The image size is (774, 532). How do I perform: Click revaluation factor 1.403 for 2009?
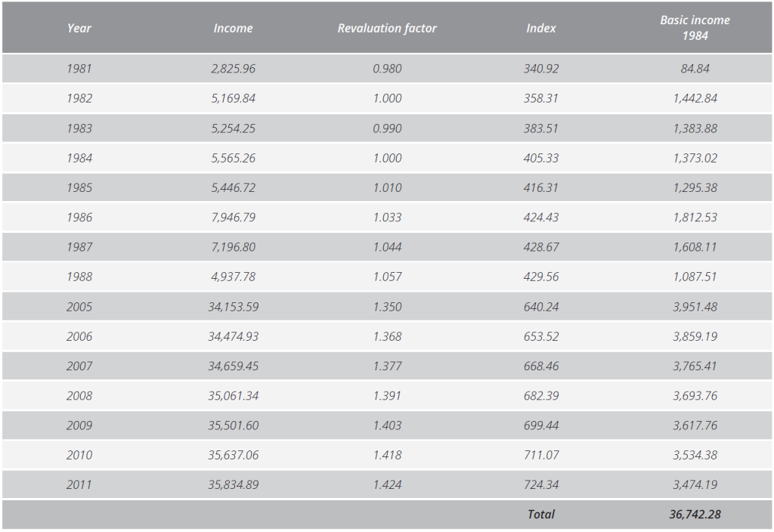[387, 425]
